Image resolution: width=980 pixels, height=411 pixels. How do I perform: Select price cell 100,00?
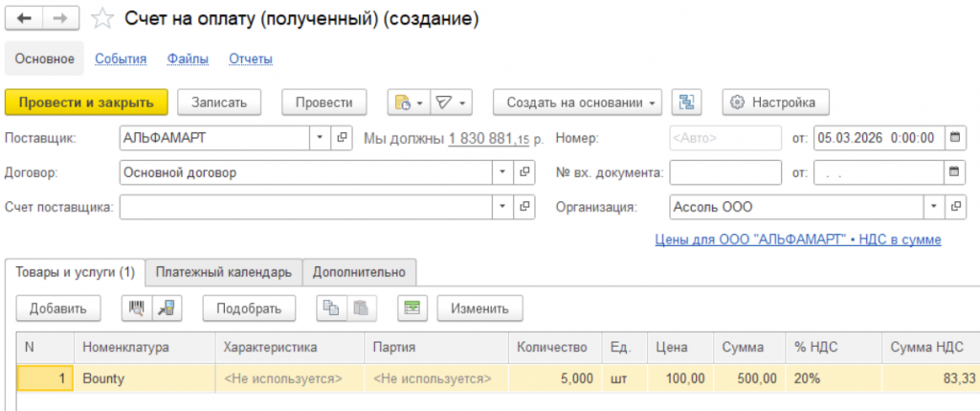pyautogui.click(x=680, y=378)
